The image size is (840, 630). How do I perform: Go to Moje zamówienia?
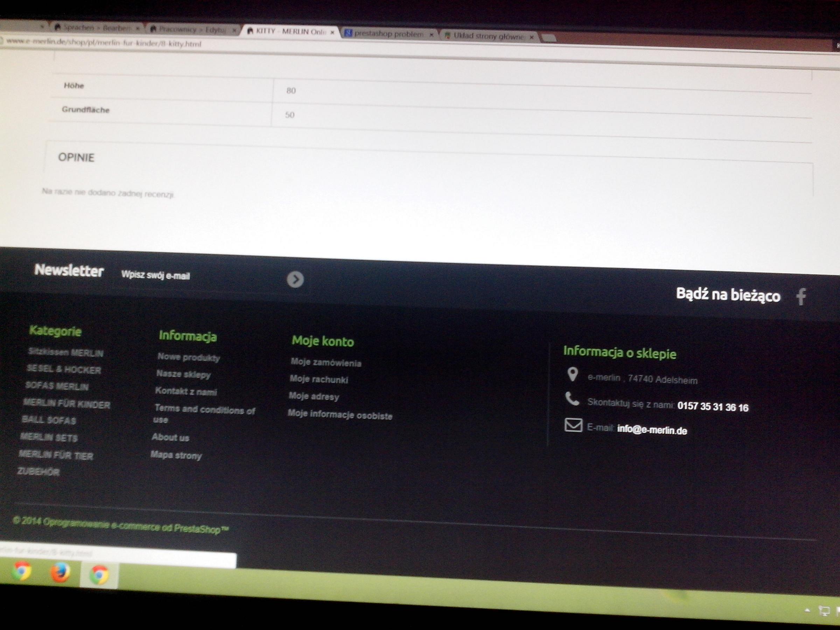[x=326, y=363]
